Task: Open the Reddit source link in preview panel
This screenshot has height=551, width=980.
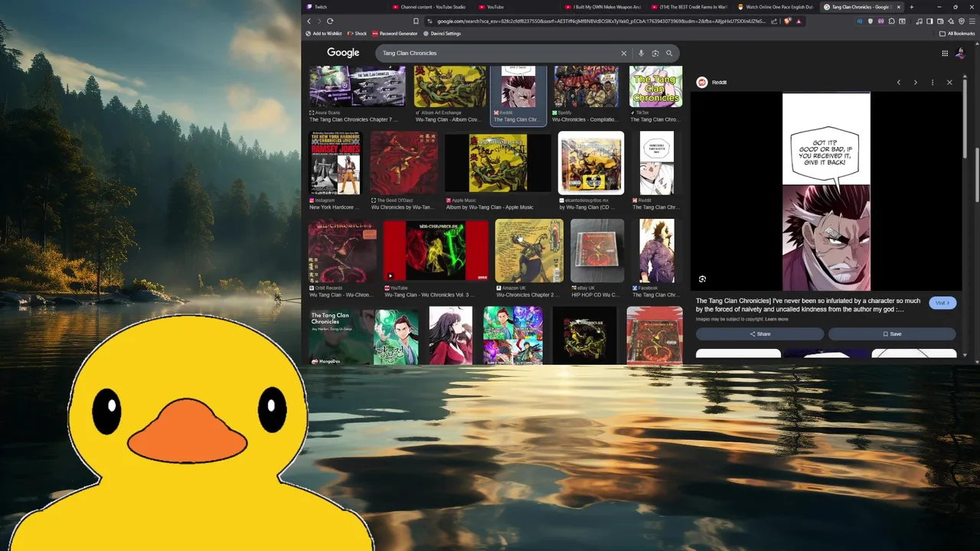Action: 711,82
